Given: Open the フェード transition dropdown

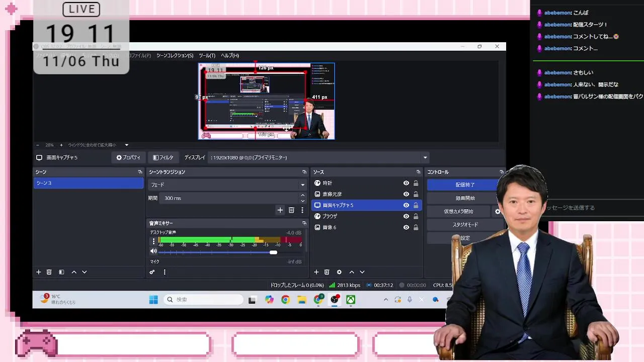Looking at the screenshot, I should coord(227,185).
